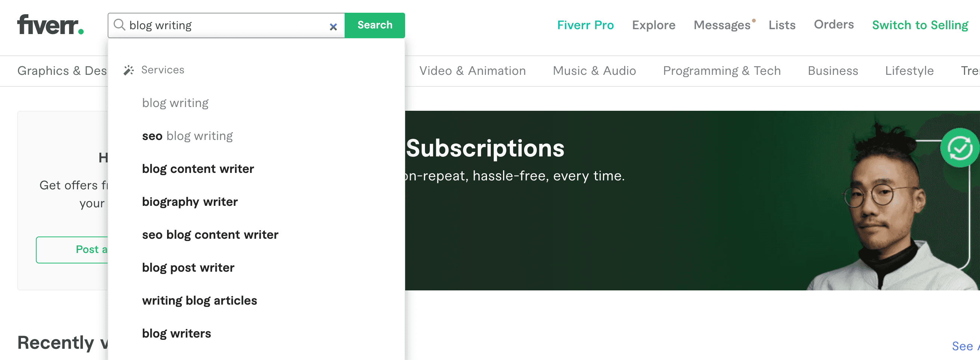Click the green Search button
This screenshot has height=360, width=980.
click(x=375, y=25)
